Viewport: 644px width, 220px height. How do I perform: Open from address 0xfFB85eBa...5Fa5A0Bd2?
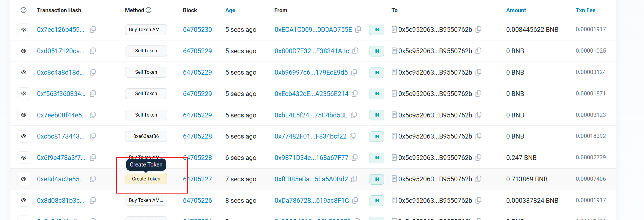tap(311, 179)
